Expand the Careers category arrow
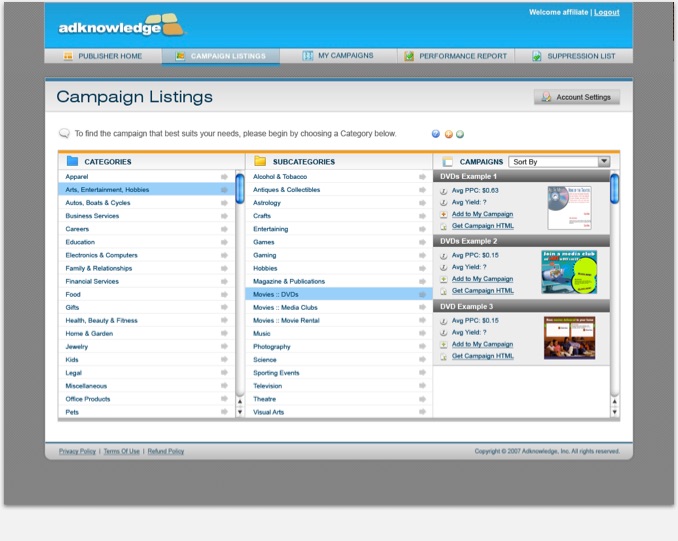The image size is (678, 541). tap(224, 229)
